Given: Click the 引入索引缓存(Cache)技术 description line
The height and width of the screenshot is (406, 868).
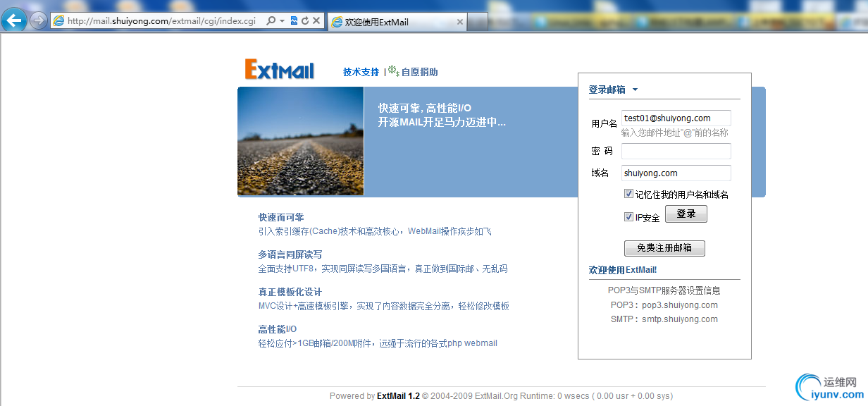Looking at the screenshot, I should (x=375, y=231).
